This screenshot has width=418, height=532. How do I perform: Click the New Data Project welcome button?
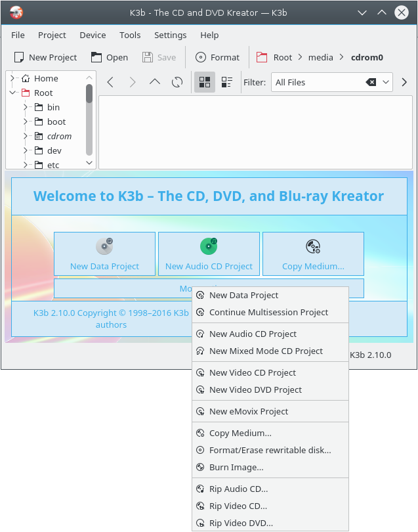click(x=104, y=253)
